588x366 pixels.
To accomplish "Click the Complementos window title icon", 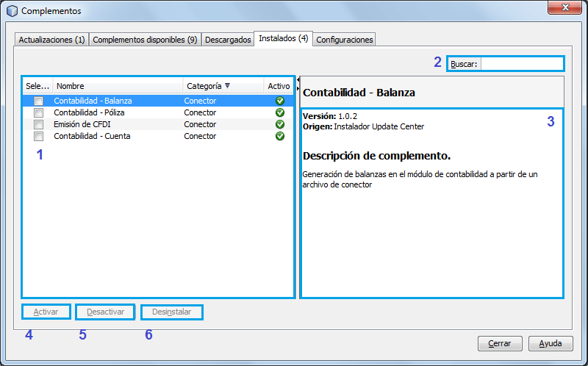I will [12, 11].
